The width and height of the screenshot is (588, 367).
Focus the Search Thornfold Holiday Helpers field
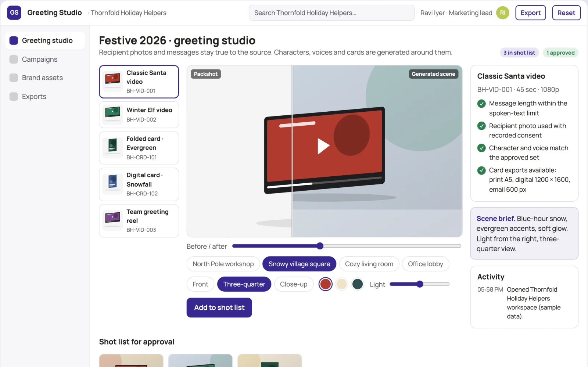click(331, 13)
